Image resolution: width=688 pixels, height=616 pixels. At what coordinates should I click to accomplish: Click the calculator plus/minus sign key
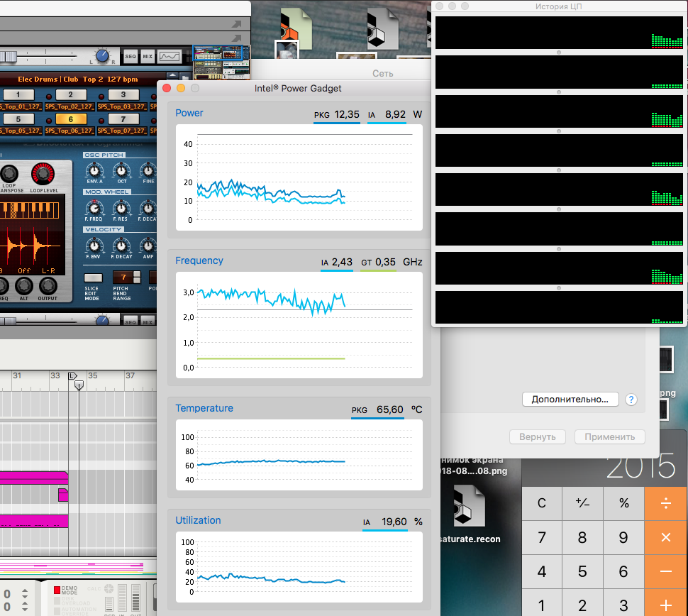pyautogui.click(x=583, y=503)
